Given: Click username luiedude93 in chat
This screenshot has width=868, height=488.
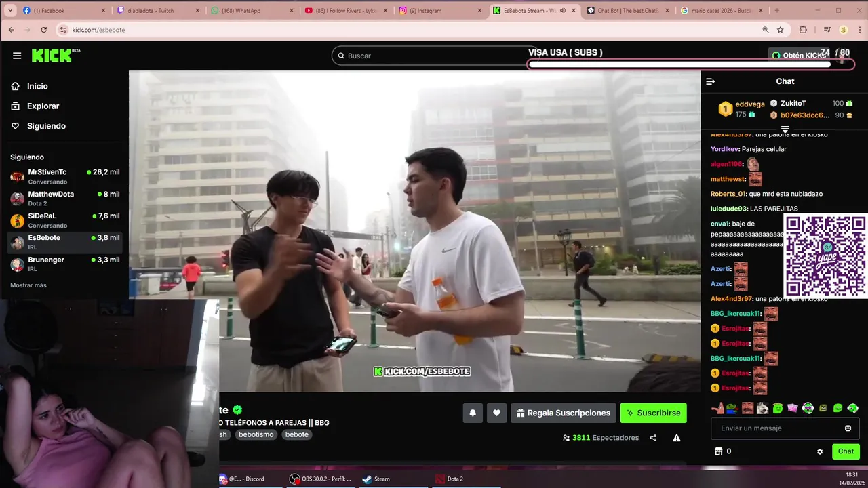Looking at the screenshot, I should tap(729, 209).
